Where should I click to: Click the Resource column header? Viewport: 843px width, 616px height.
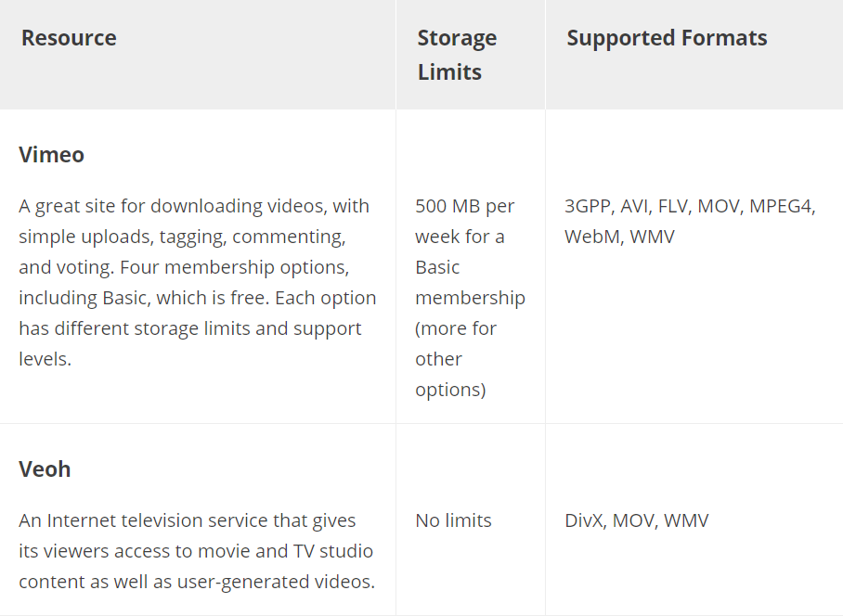click(69, 38)
